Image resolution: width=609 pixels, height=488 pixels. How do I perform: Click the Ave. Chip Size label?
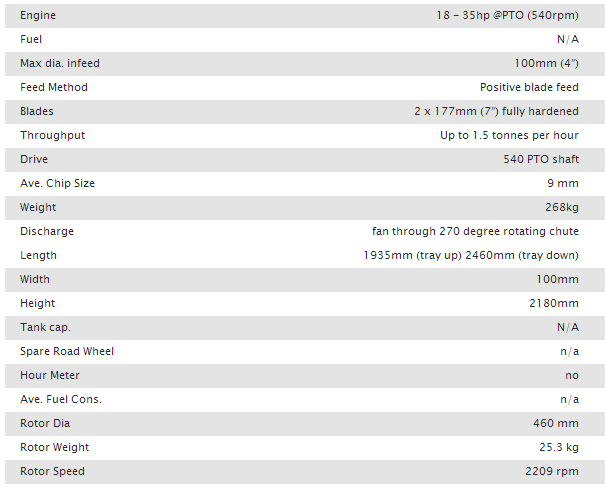(57, 183)
